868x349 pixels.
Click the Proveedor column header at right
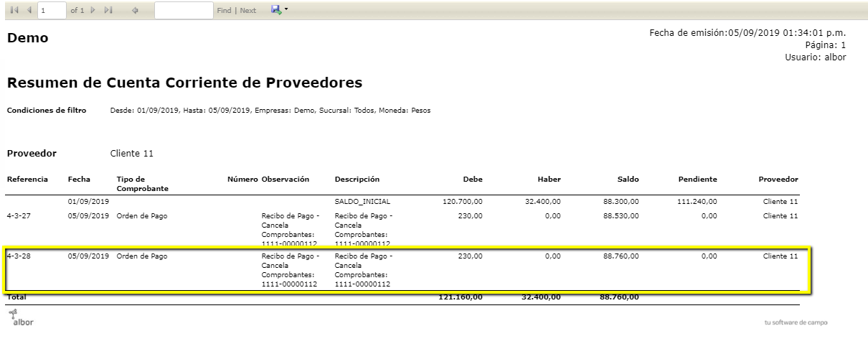778,179
